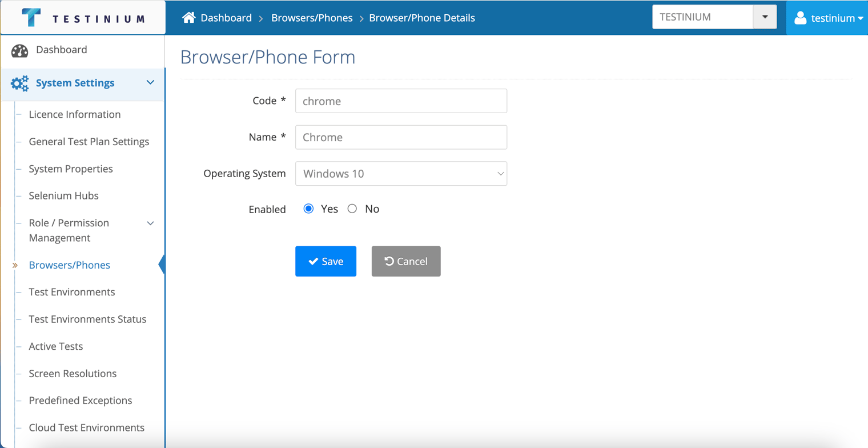Collapse the System Settings chevron
The image size is (868, 448).
(150, 83)
